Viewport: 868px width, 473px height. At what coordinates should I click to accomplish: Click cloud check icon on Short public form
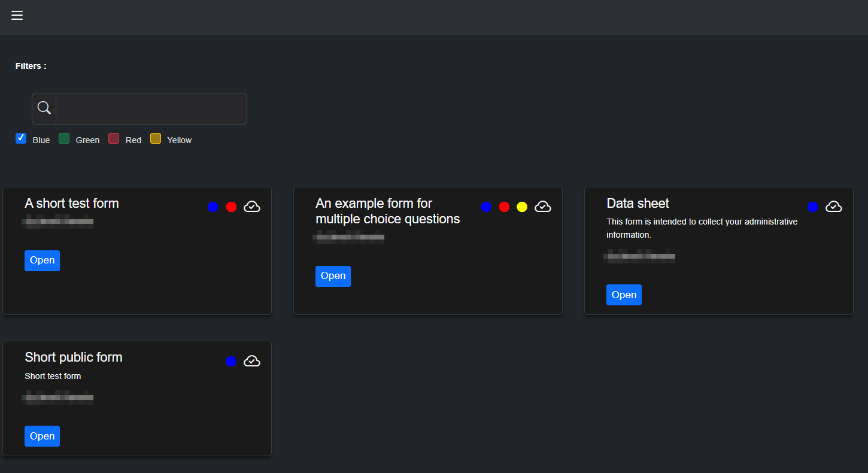pos(252,361)
